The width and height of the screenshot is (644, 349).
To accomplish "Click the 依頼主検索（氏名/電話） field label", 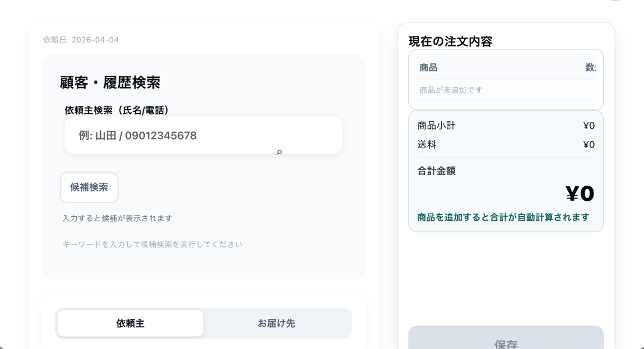I will click(117, 110).
